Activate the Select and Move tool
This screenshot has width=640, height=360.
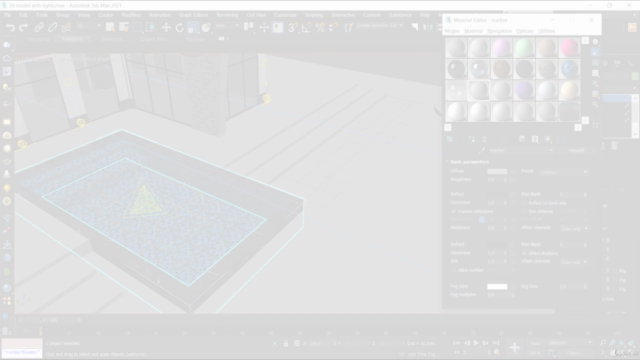point(166,27)
